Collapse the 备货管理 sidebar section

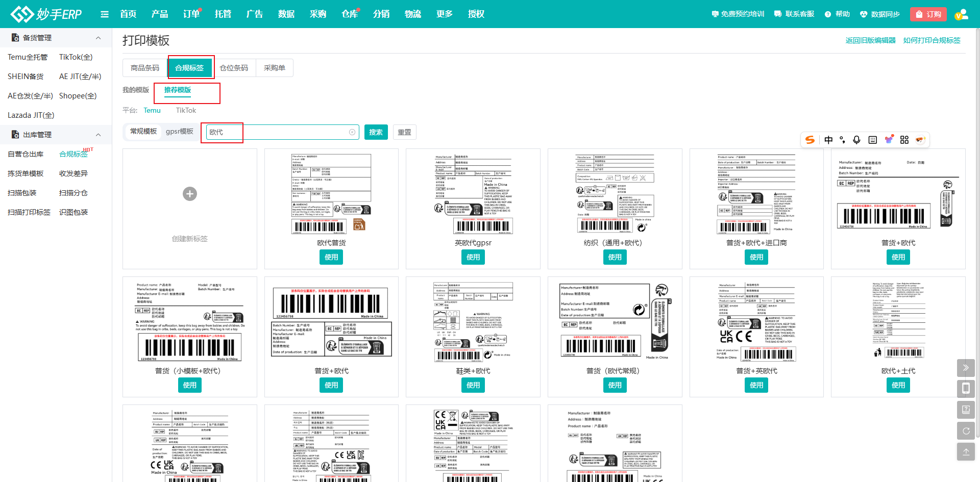click(x=98, y=38)
